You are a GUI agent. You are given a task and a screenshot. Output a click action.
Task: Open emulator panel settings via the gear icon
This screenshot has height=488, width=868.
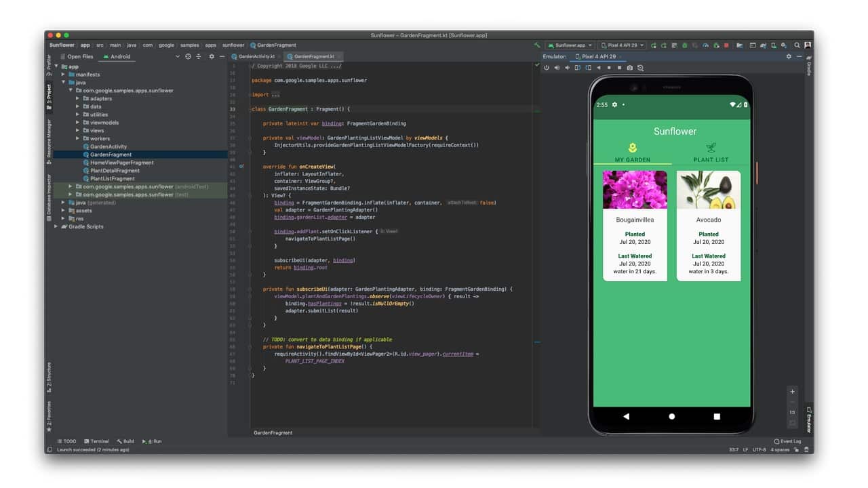coord(789,57)
